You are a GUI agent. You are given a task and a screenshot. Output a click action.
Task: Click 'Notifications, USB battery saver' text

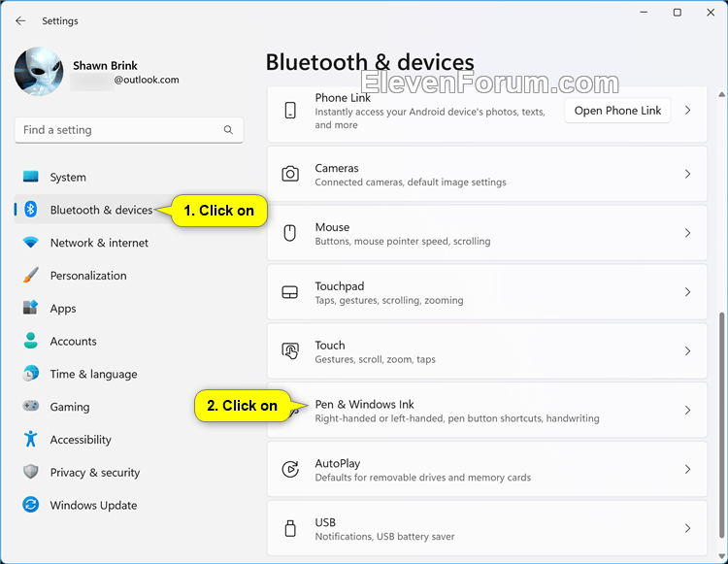pyautogui.click(x=384, y=537)
